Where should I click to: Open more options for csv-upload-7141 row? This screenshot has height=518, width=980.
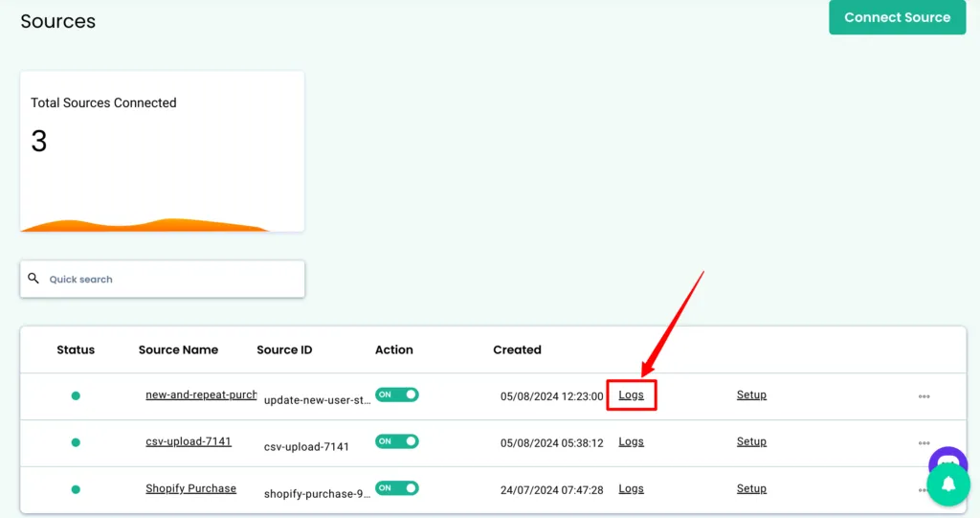pos(924,443)
